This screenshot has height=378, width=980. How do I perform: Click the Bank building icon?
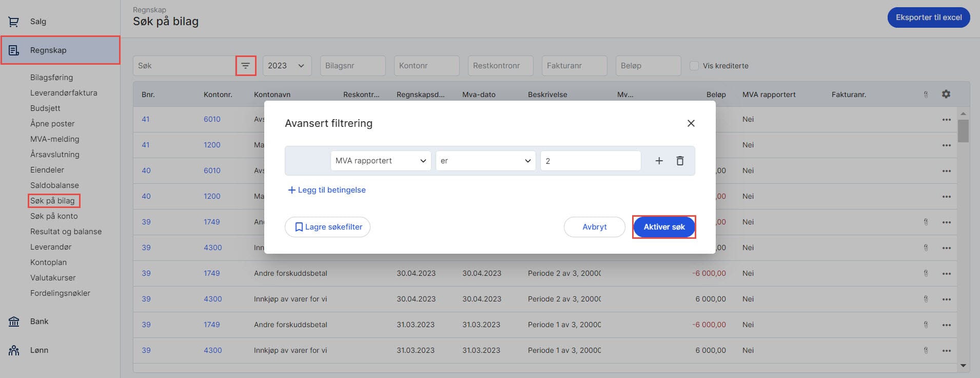click(x=14, y=322)
